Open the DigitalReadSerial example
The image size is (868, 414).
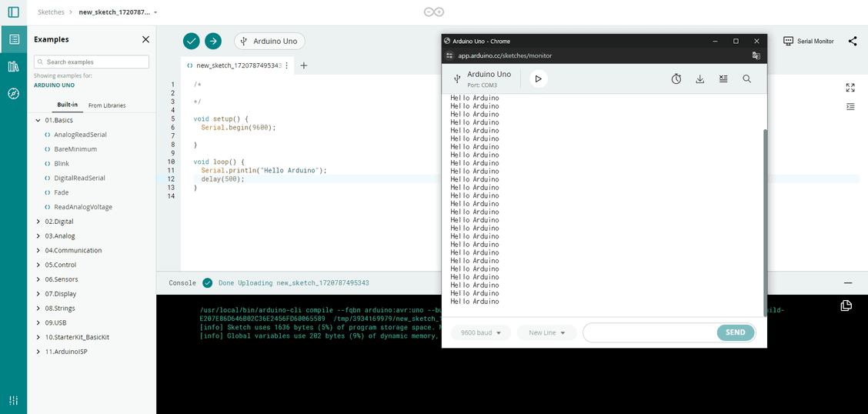pyautogui.click(x=79, y=179)
